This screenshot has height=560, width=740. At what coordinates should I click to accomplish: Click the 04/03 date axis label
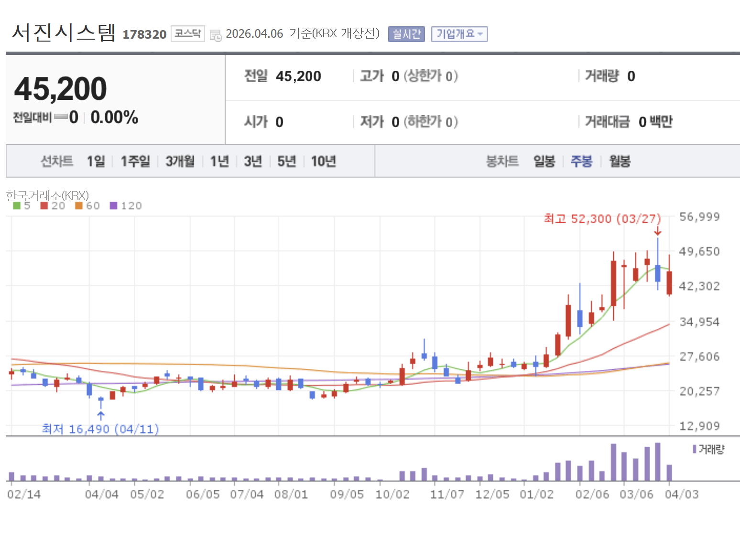(x=682, y=494)
